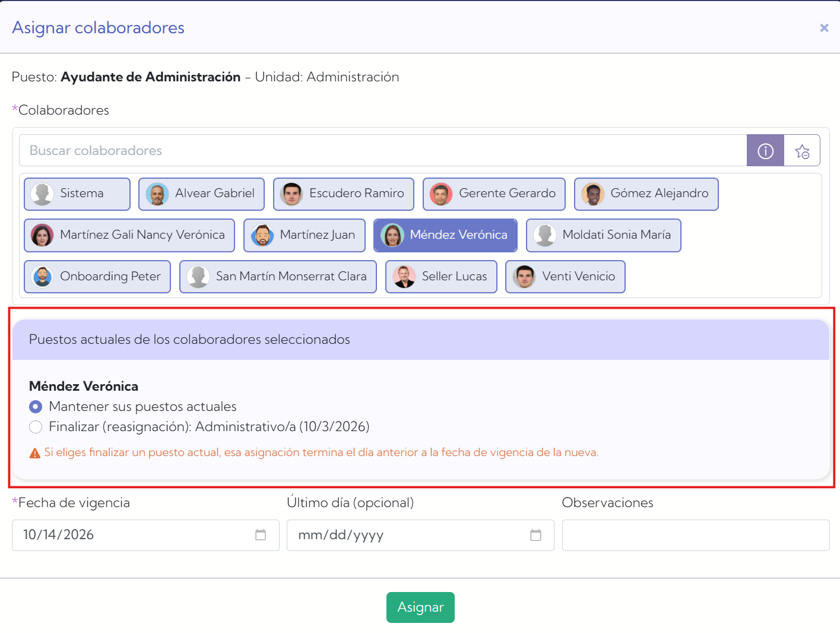This screenshot has height=633, width=840.
Task: Click the 'Si eliges finalizar un puesto actual' warning text
Action: 321,452
